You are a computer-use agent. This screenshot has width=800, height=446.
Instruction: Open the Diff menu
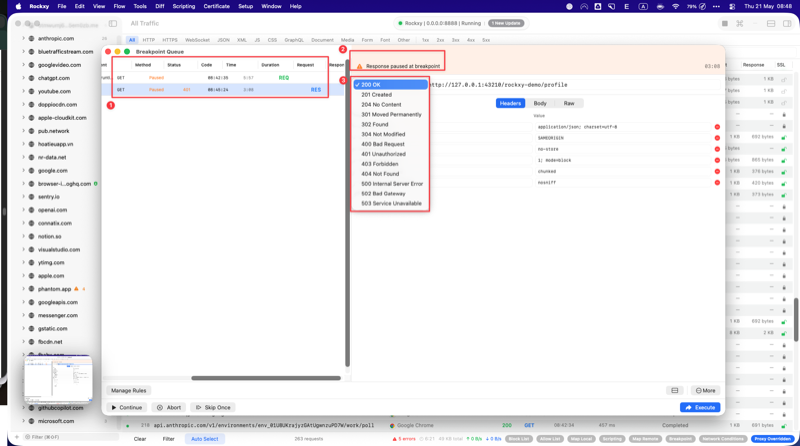tap(160, 6)
